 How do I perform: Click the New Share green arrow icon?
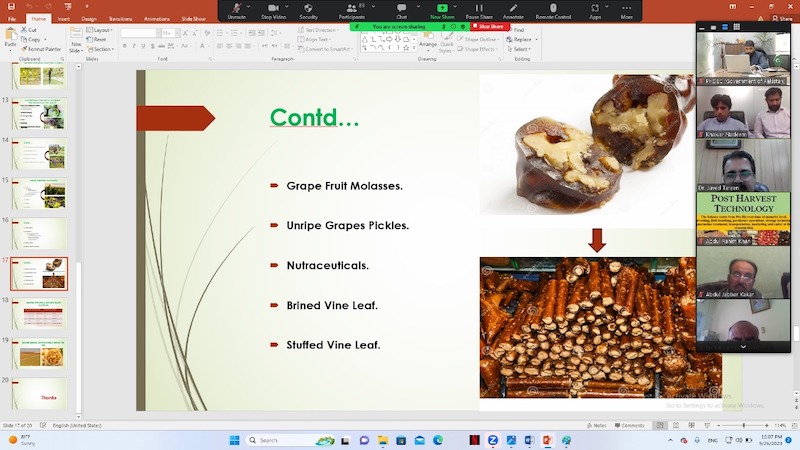click(441, 8)
